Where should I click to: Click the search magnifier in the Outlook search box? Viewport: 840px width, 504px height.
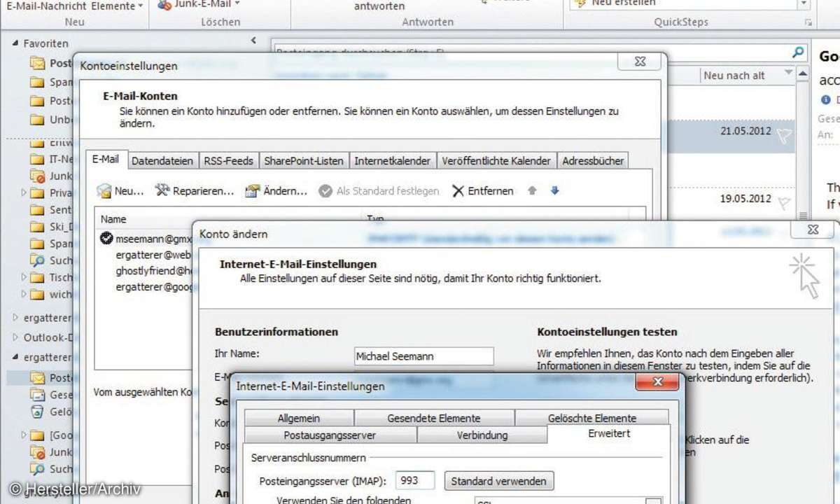pos(798,52)
